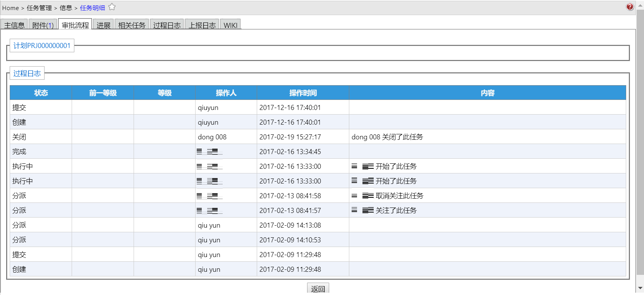The height and width of the screenshot is (295, 644).
Task: Click the Home breadcrumb link
Action: click(x=10, y=8)
